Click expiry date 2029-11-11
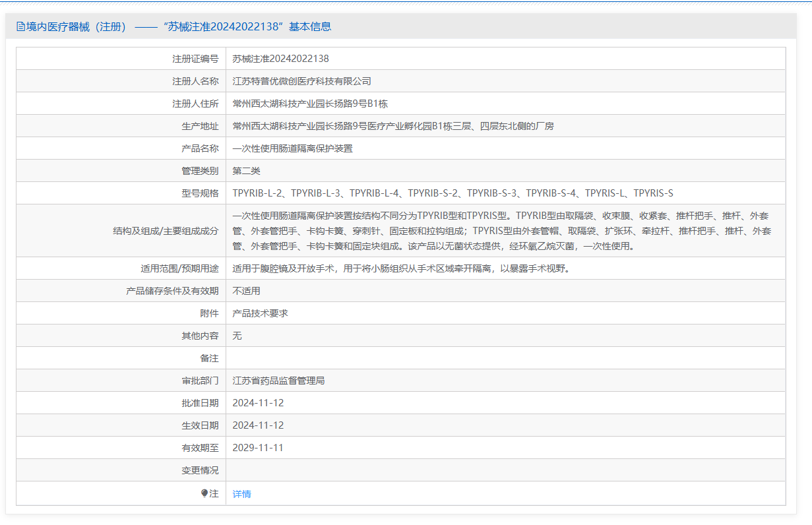This screenshot has height=525, width=812. 258,448
